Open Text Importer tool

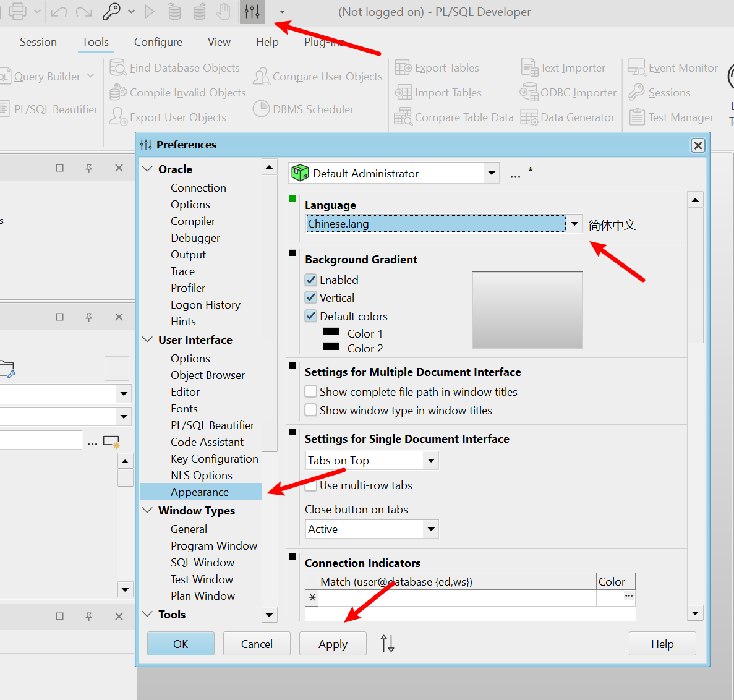coord(563,68)
